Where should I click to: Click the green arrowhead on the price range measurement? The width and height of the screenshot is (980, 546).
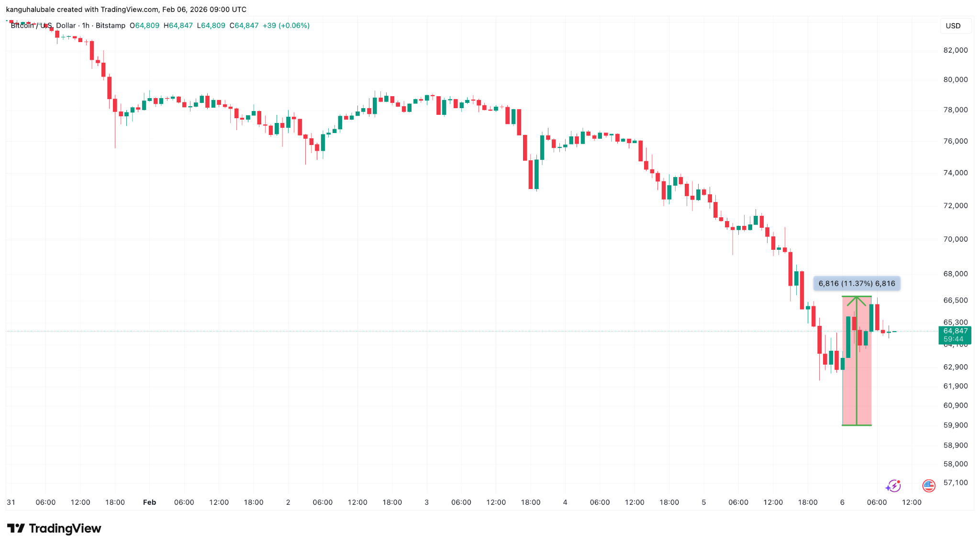[x=857, y=301]
